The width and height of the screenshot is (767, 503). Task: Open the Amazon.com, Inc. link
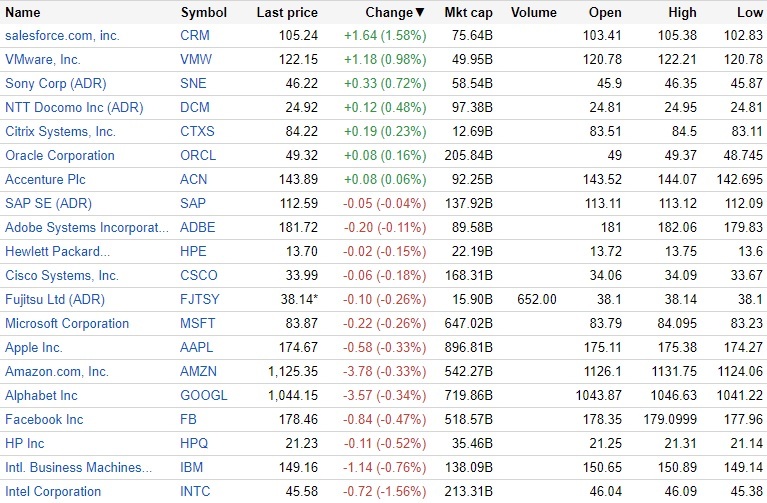(x=57, y=371)
